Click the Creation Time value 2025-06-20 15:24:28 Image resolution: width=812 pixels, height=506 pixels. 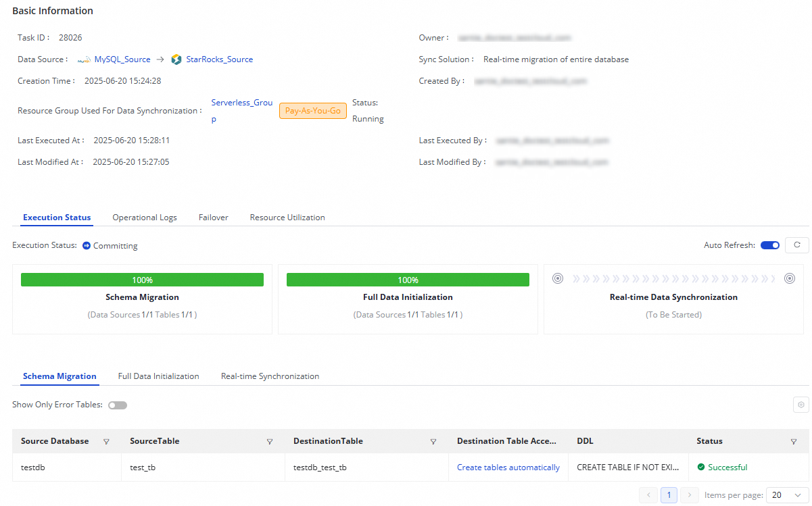tap(122, 81)
